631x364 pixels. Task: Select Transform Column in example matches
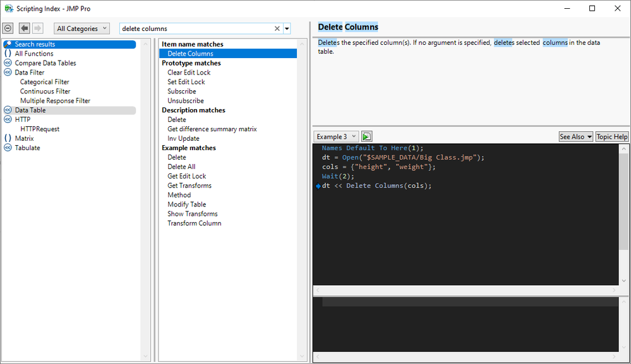[194, 223]
